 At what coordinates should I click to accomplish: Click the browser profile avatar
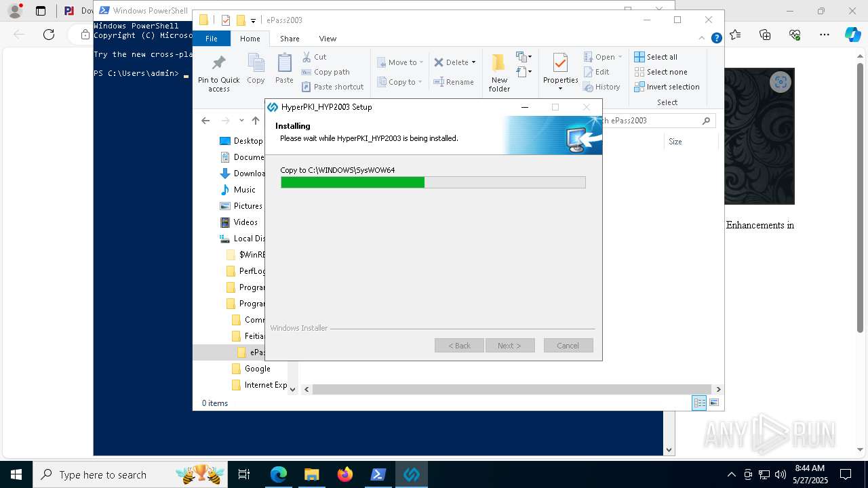point(15,11)
